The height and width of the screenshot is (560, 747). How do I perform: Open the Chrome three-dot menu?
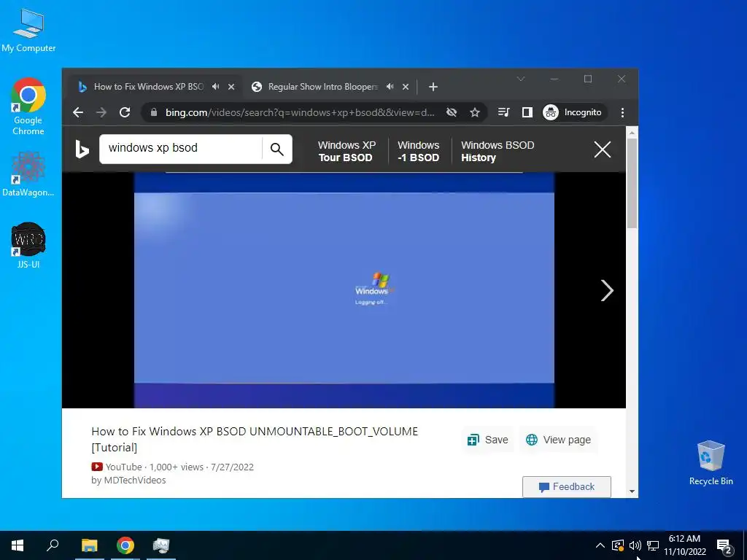click(622, 112)
